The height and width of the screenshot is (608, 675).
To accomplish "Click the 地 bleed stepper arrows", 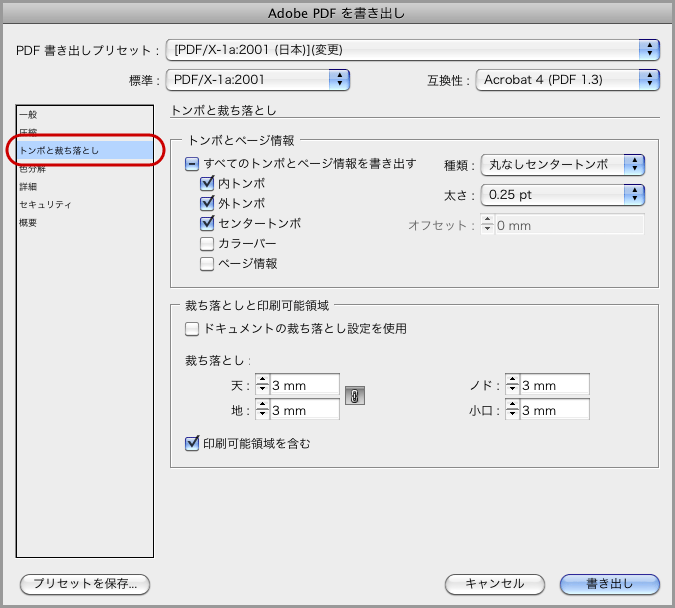I will click(262, 409).
